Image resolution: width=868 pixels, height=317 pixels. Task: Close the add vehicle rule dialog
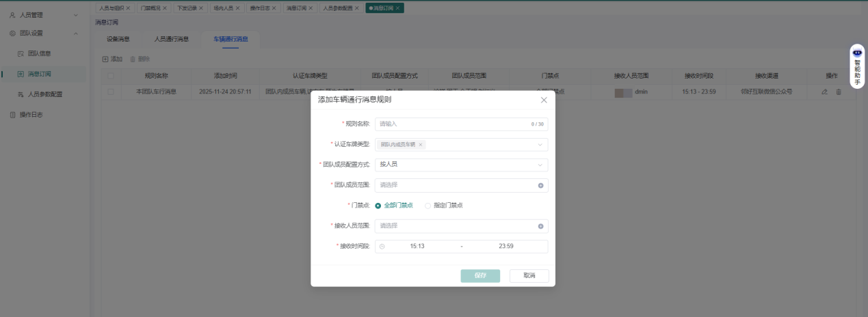(x=544, y=100)
